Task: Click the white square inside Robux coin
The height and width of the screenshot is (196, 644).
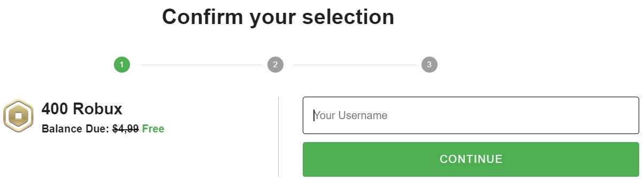Action: pos(18,116)
